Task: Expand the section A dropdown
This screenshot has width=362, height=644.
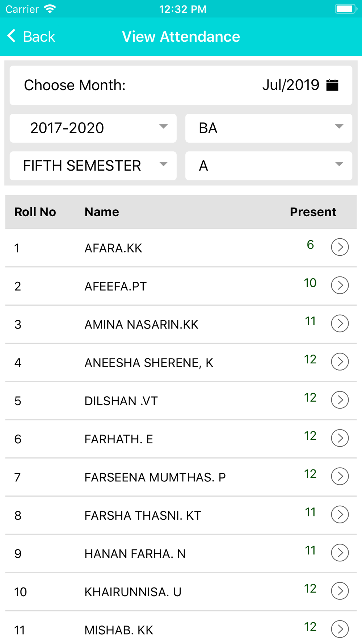Action: pos(269,166)
